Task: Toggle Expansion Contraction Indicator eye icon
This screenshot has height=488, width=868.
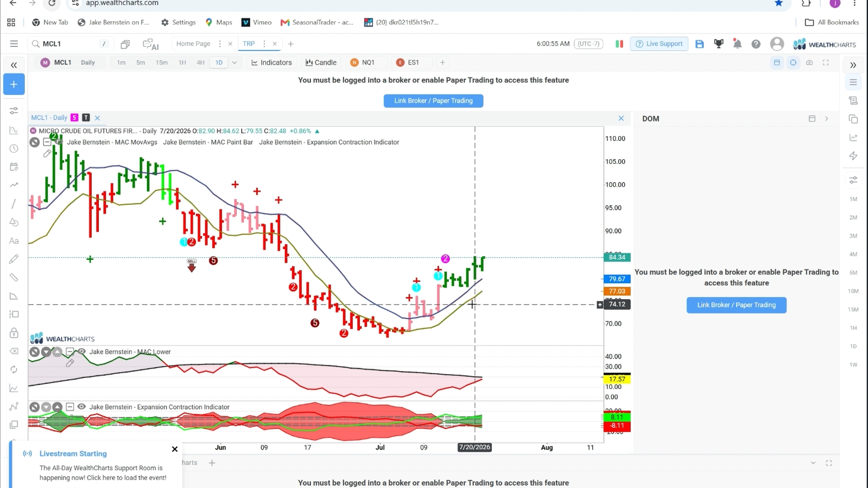Action: (x=81, y=407)
